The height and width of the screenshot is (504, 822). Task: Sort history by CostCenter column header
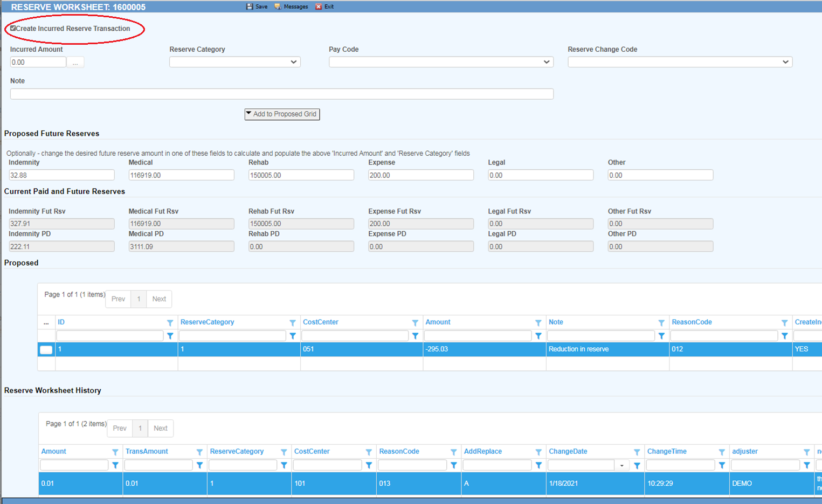click(312, 452)
